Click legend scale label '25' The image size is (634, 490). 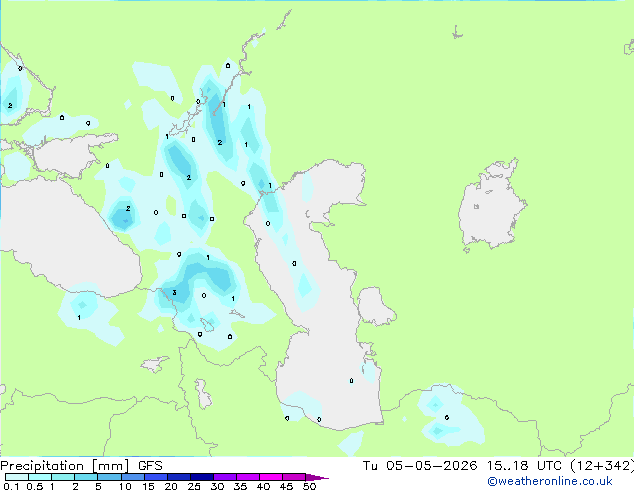(x=194, y=486)
